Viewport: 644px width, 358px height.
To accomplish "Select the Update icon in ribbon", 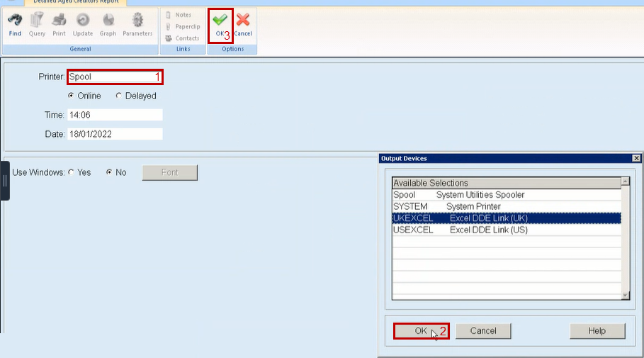I will [x=83, y=20].
